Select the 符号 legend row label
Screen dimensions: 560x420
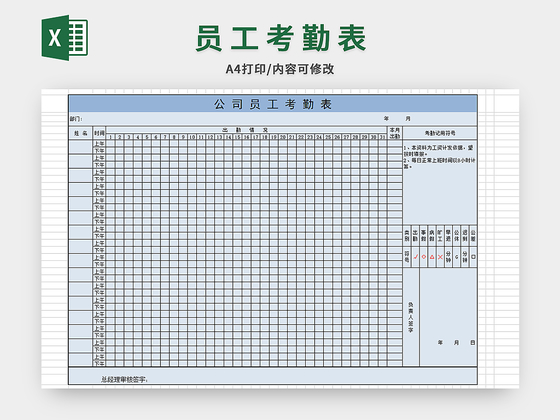407,257
